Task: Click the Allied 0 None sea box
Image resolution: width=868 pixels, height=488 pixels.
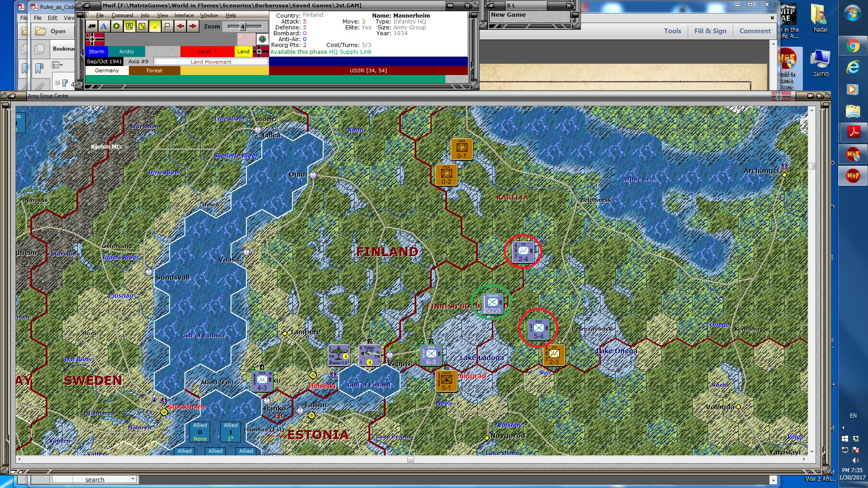Action: click(x=200, y=432)
